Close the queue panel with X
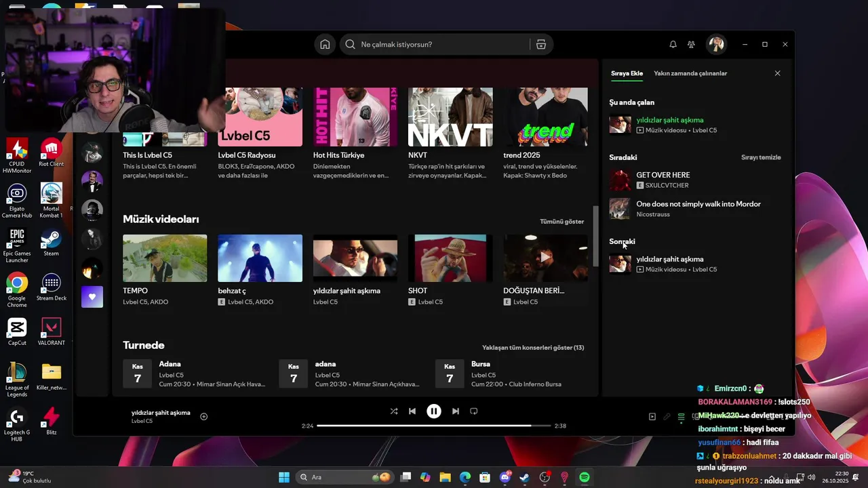Viewport: 868px width, 488px height. (x=777, y=73)
